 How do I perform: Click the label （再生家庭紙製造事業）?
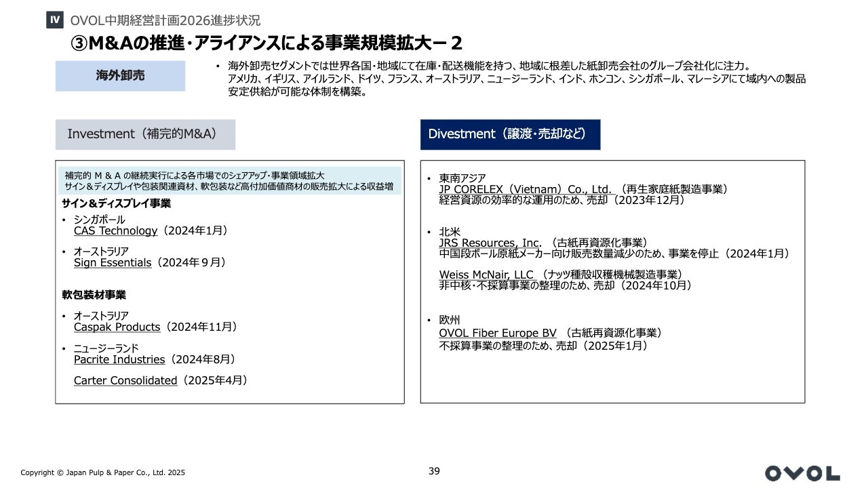coord(674,189)
